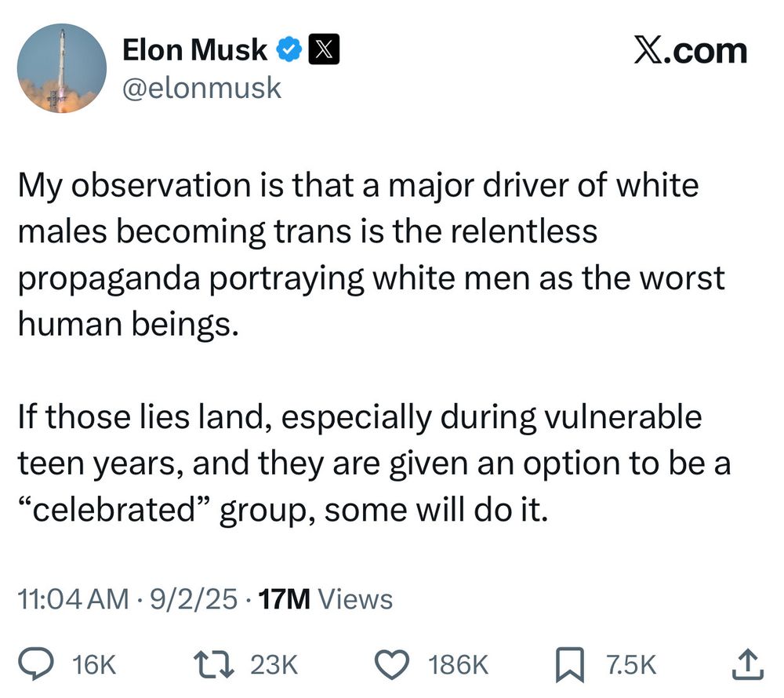Click the reply speech bubble icon

(34, 664)
